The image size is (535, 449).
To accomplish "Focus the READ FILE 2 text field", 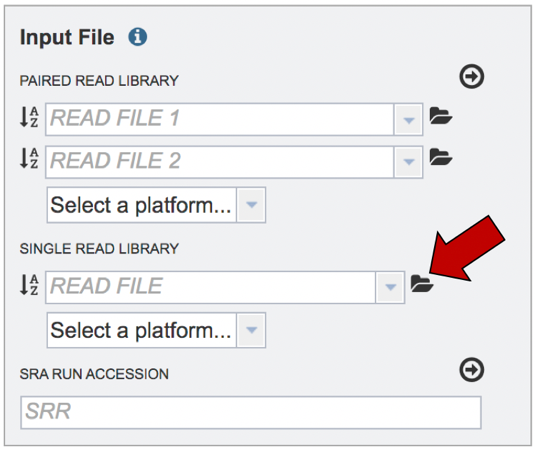I will coord(220,162).
